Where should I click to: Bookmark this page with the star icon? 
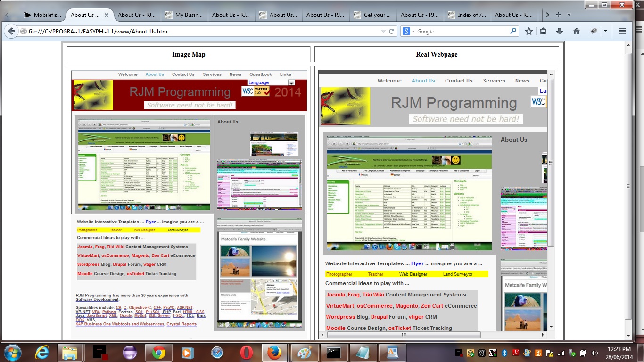tap(529, 31)
